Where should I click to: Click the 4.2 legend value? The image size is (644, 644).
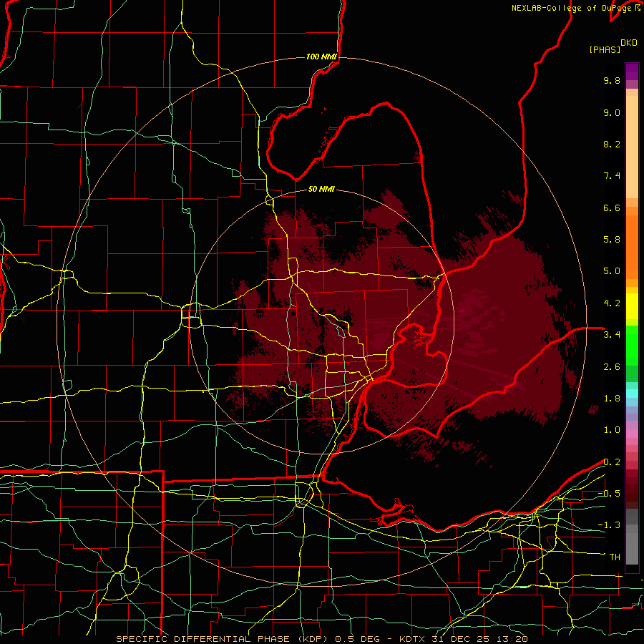(x=612, y=303)
